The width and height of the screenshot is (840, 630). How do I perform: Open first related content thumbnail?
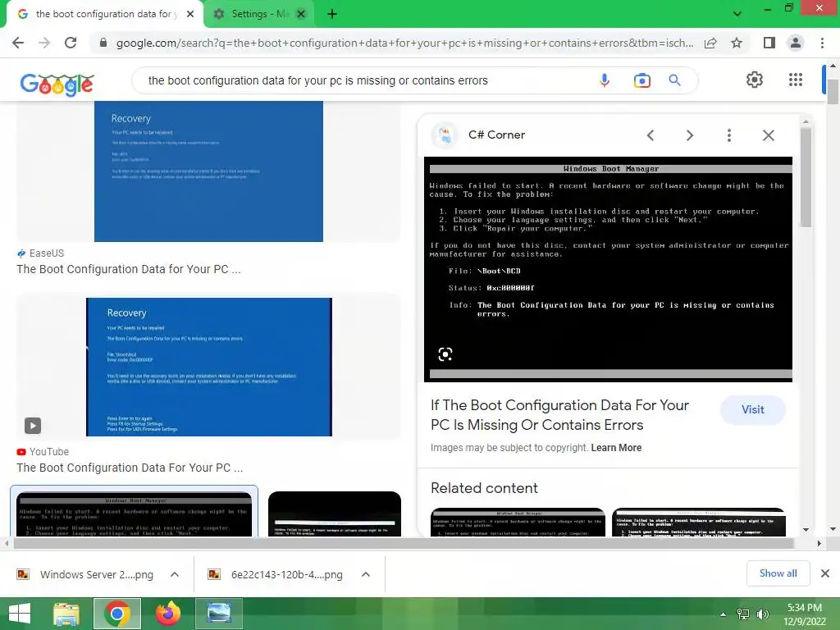(518, 522)
